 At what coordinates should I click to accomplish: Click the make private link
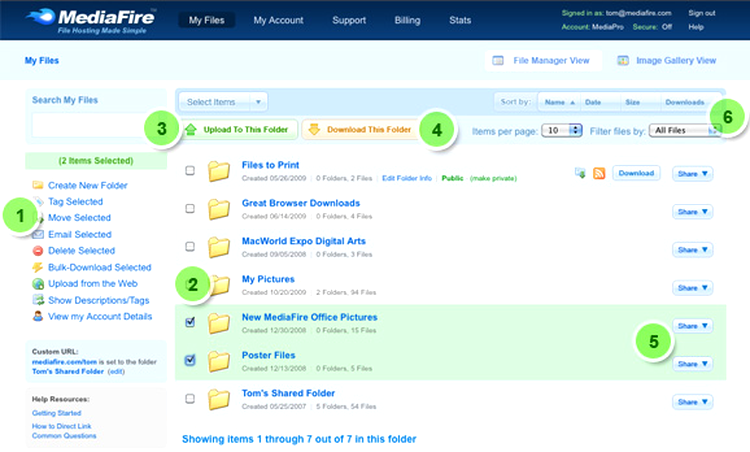tap(493, 178)
